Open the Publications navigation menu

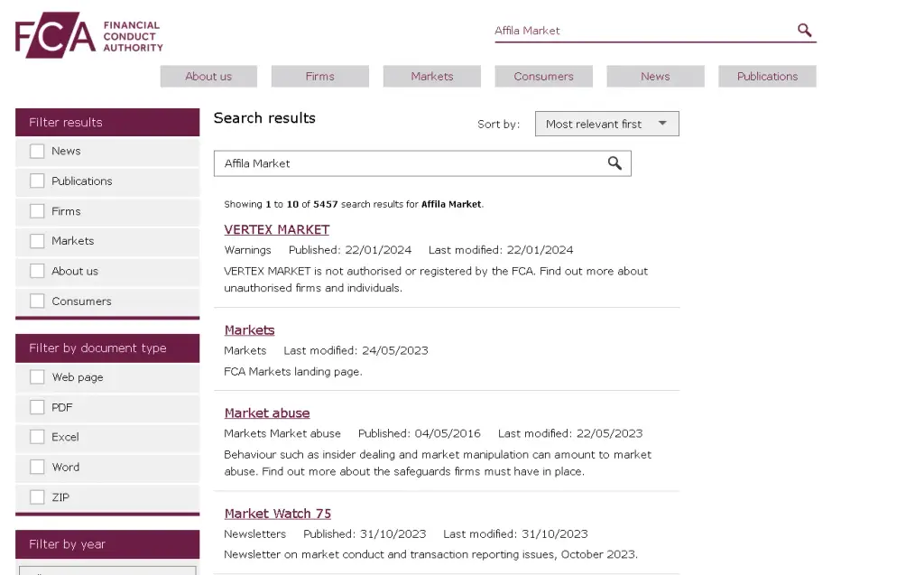click(767, 76)
